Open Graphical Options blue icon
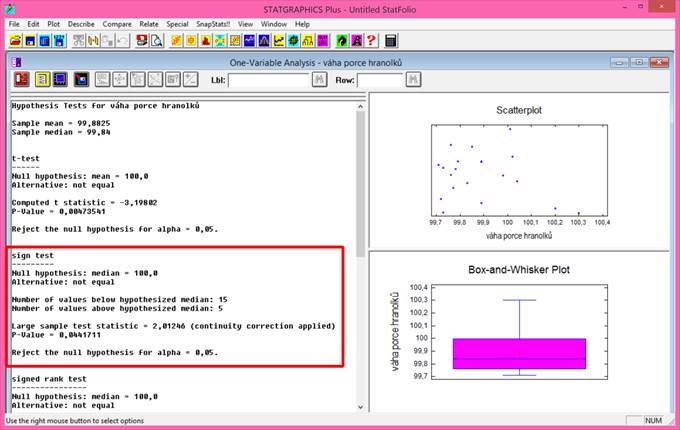Screen dimensions: 680x430 (60, 79)
